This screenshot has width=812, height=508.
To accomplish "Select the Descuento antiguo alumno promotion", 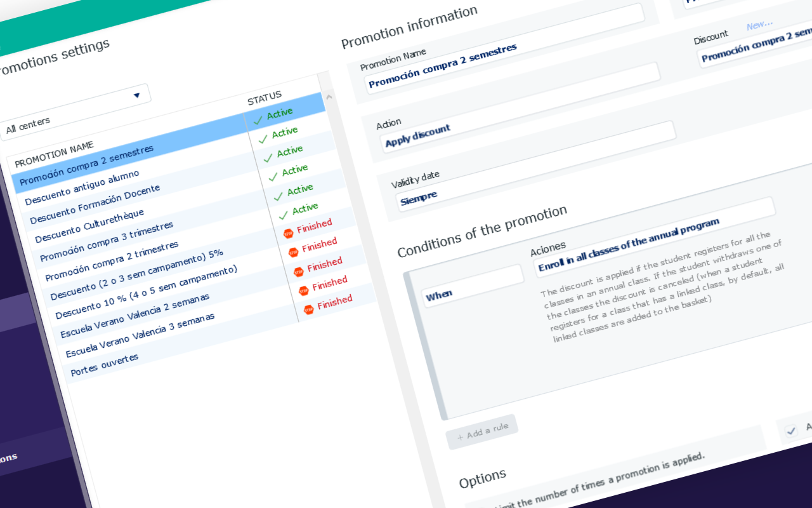I will 82,188.
